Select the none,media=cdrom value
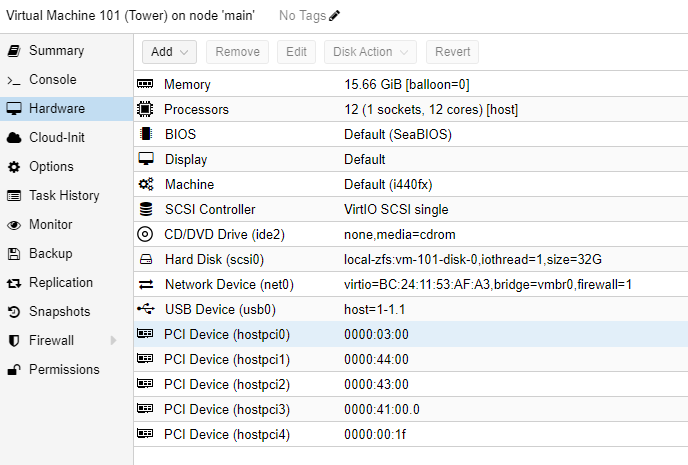The width and height of the screenshot is (688, 465). [400, 235]
